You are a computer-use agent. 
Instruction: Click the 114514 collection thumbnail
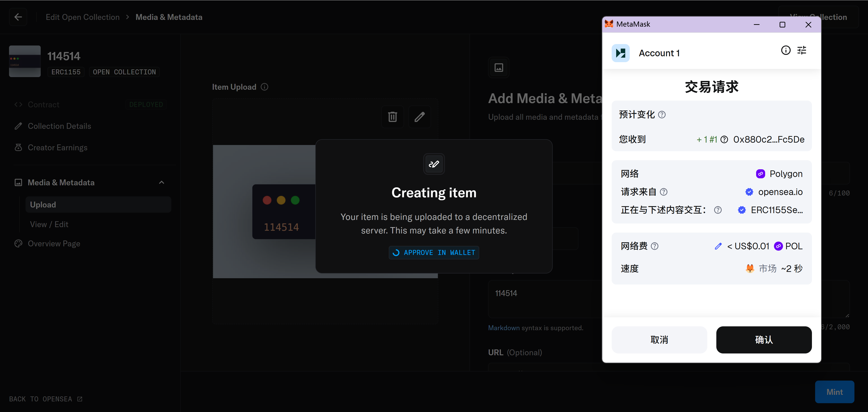click(x=25, y=61)
